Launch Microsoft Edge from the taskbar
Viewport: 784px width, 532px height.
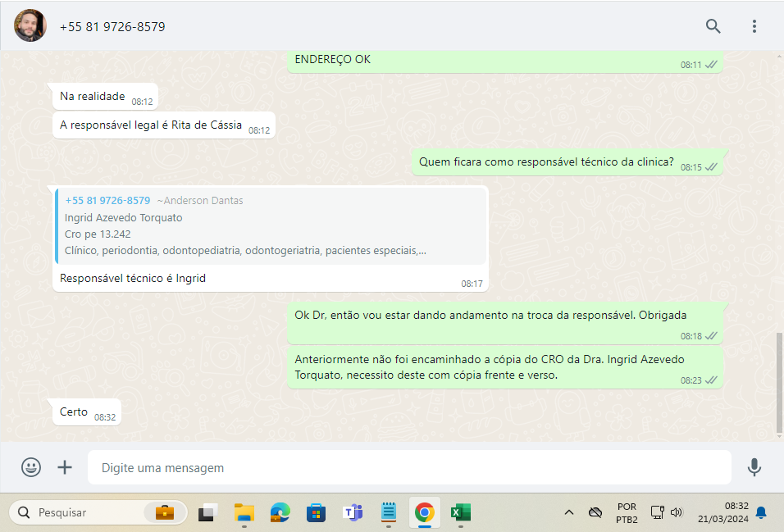(x=280, y=512)
